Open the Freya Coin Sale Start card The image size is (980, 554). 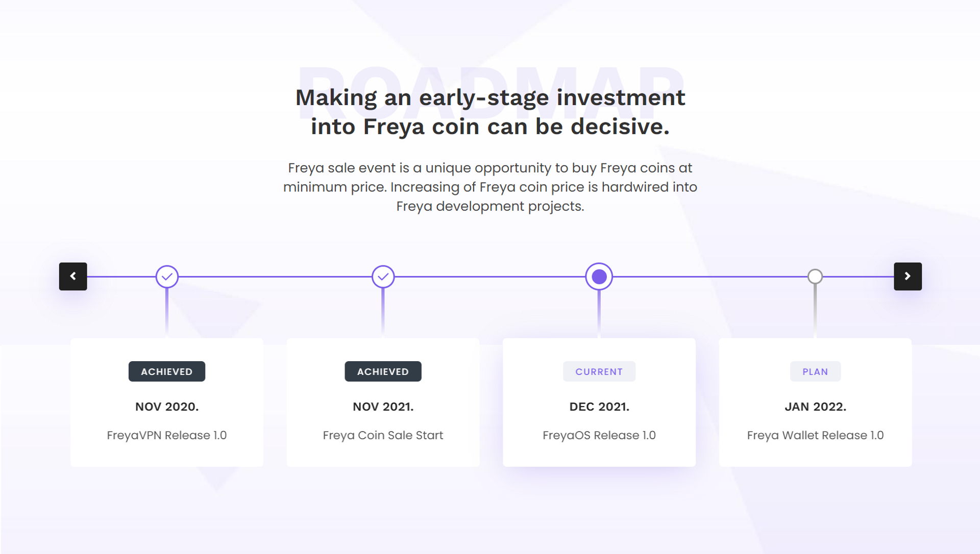[383, 402]
